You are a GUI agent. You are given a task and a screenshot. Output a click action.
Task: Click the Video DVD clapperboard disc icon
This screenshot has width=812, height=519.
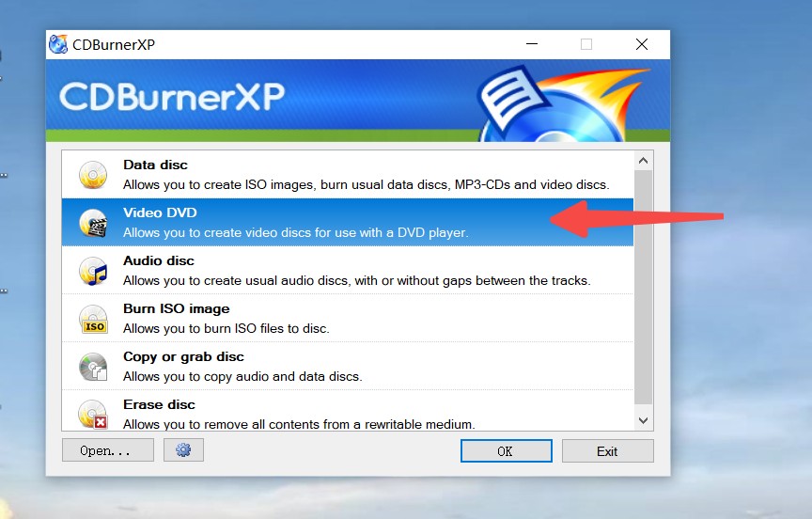[93, 223]
